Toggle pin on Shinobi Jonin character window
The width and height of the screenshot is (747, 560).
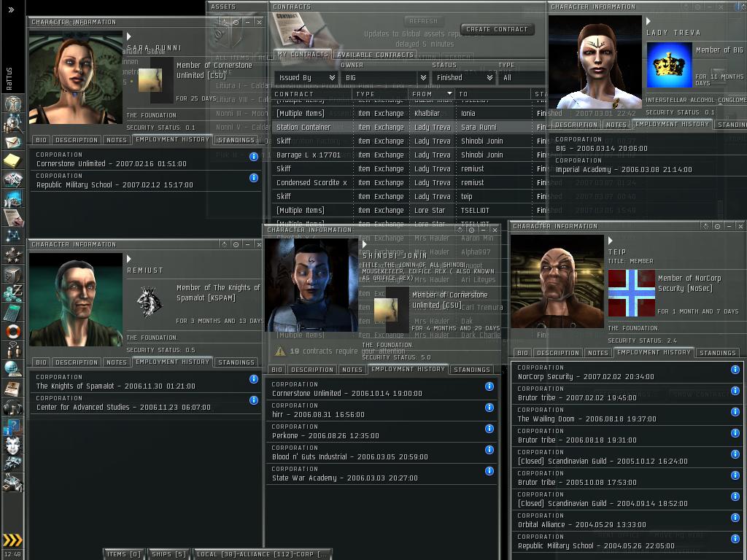click(472, 230)
